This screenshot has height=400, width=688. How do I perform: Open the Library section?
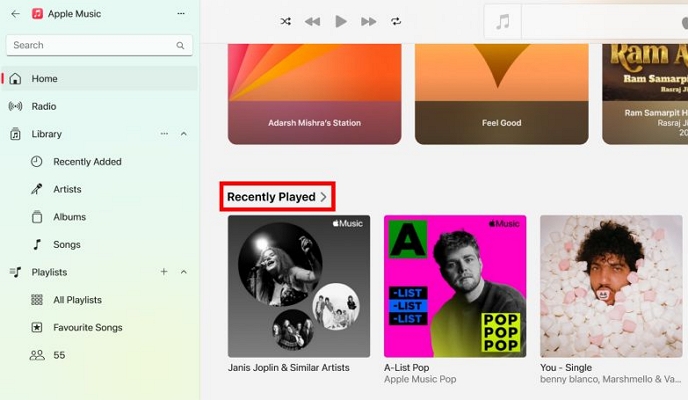[46, 134]
